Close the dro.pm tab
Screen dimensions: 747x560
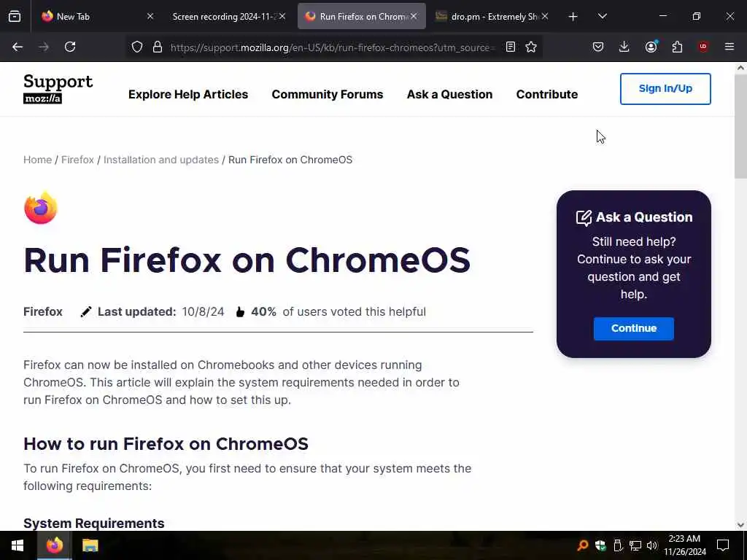(x=544, y=16)
